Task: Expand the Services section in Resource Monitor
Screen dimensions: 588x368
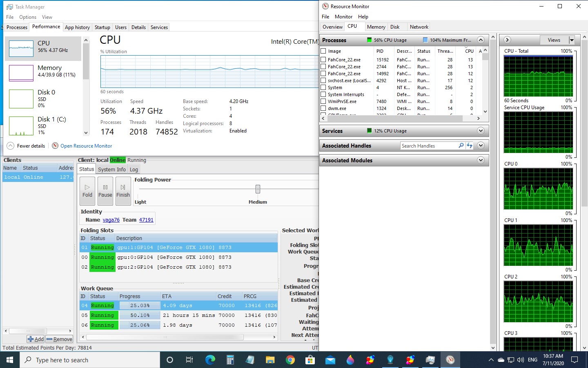Action: 481,131
